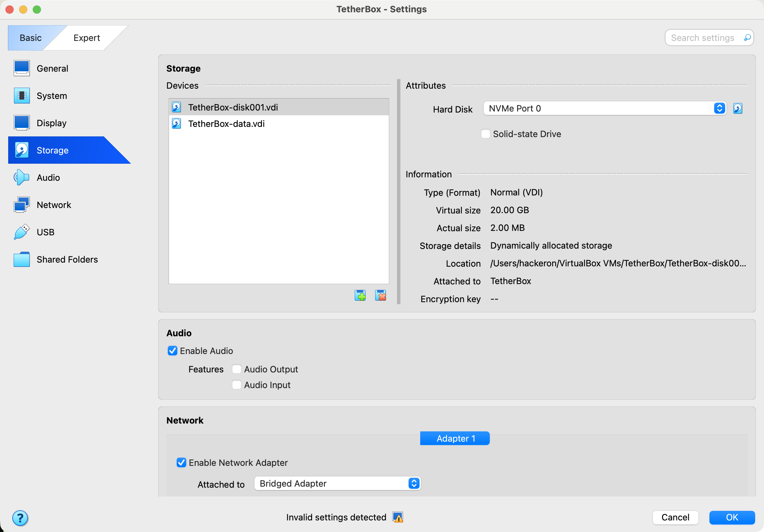Uncheck Enable Audio
The height and width of the screenshot is (532, 764).
click(x=173, y=351)
